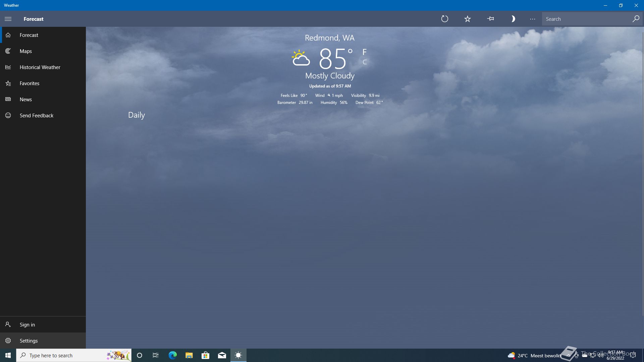The image size is (644, 362).
Task: Click the search magnifier icon
Action: (636, 19)
